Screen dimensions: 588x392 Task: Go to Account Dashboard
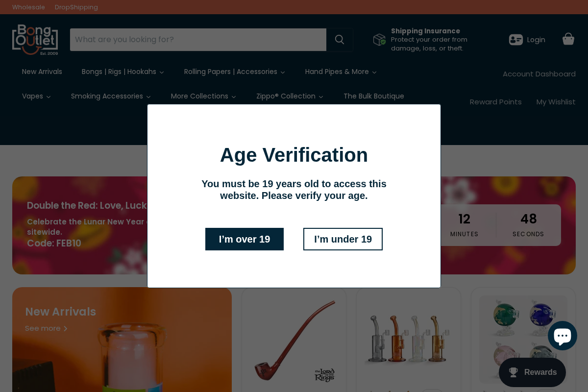pyautogui.click(x=539, y=74)
